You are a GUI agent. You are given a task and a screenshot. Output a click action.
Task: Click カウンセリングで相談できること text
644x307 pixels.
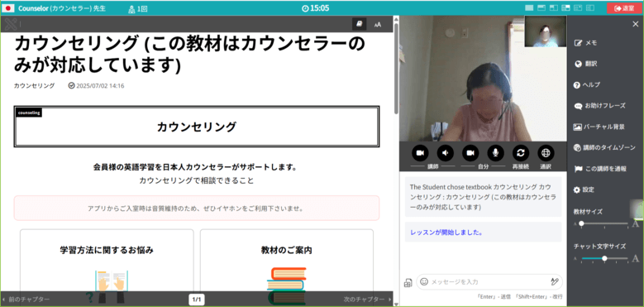[197, 180]
